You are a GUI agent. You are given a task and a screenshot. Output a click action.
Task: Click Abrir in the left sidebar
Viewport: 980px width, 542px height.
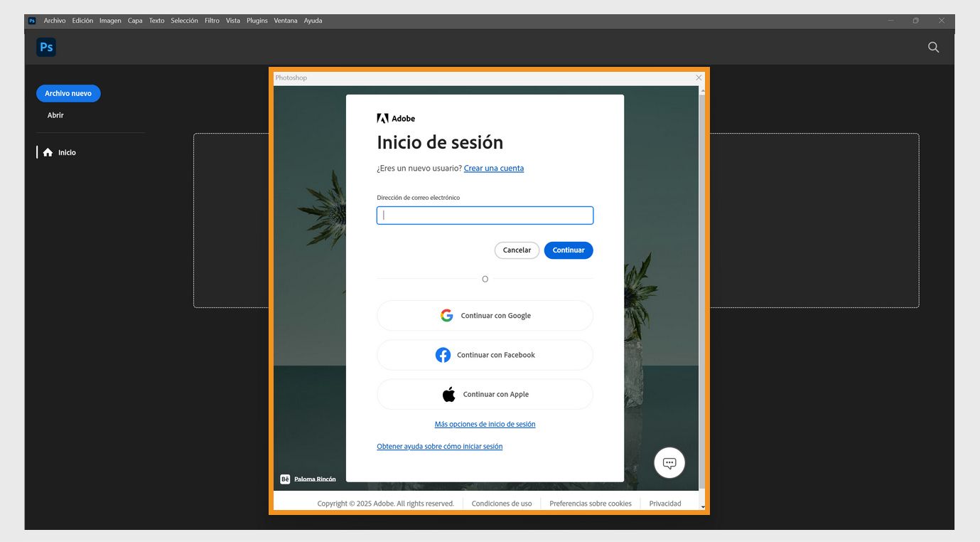(55, 115)
